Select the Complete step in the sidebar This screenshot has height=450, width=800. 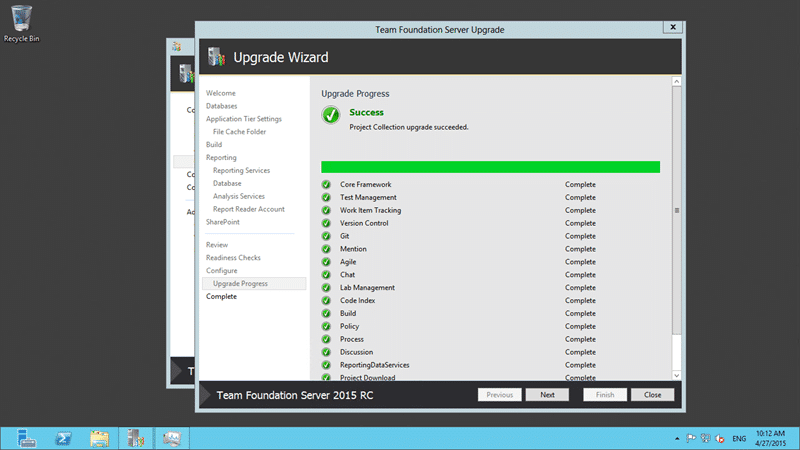(221, 296)
